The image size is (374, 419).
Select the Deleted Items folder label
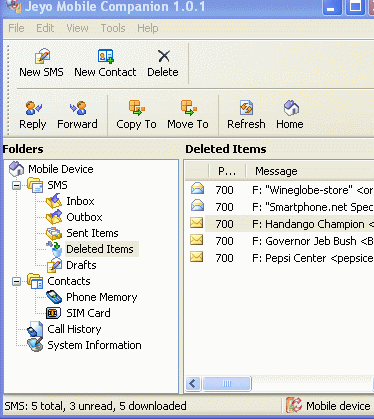100,249
